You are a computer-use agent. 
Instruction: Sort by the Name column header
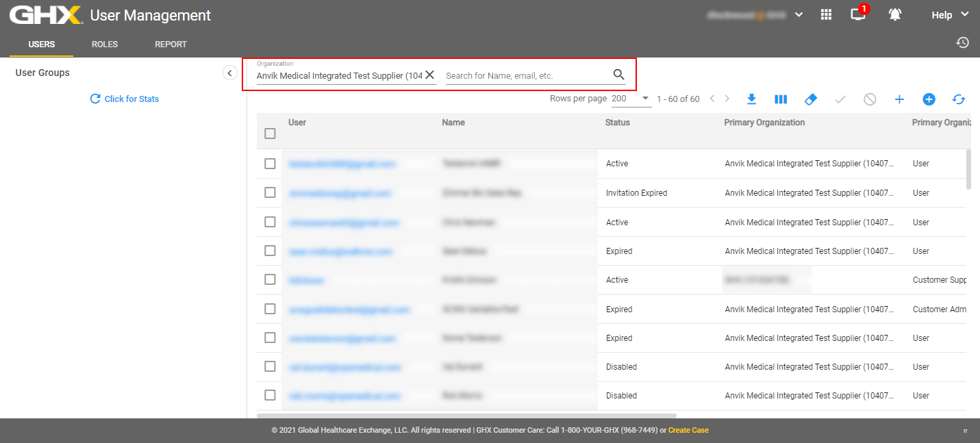453,123
